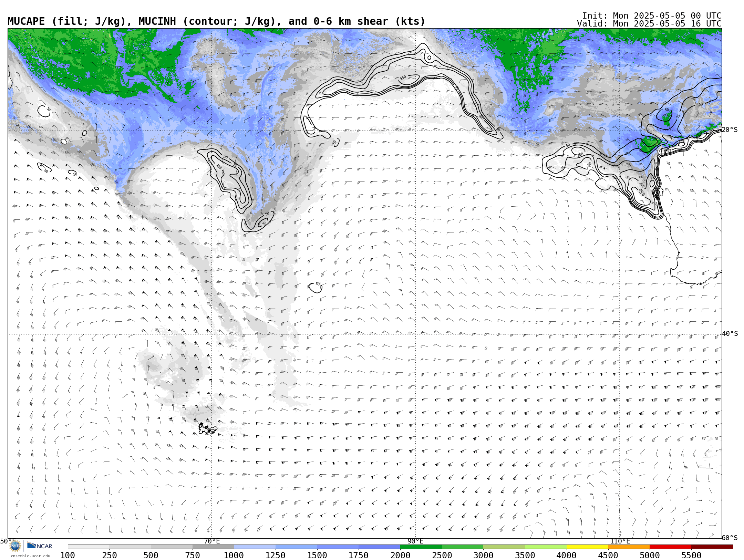Click the colorbar label 1750

click(359, 556)
